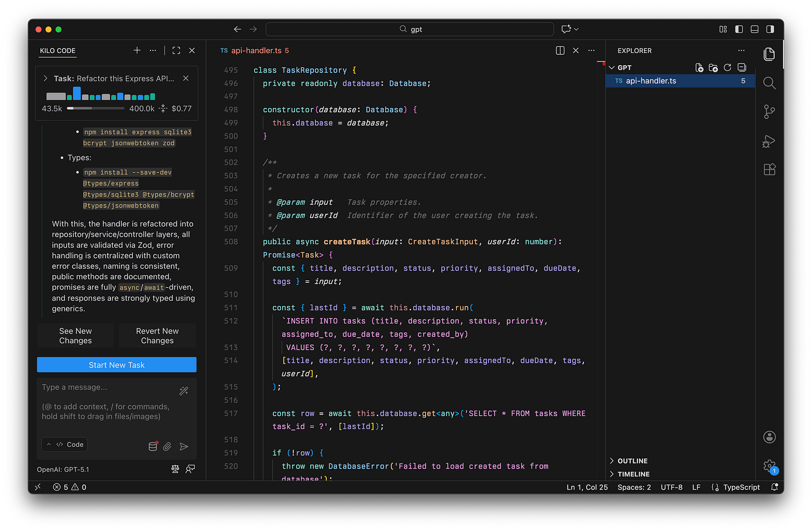812x531 pixels.
Task: Open Run and Debug view icon
Action: [x=769, y=141]
